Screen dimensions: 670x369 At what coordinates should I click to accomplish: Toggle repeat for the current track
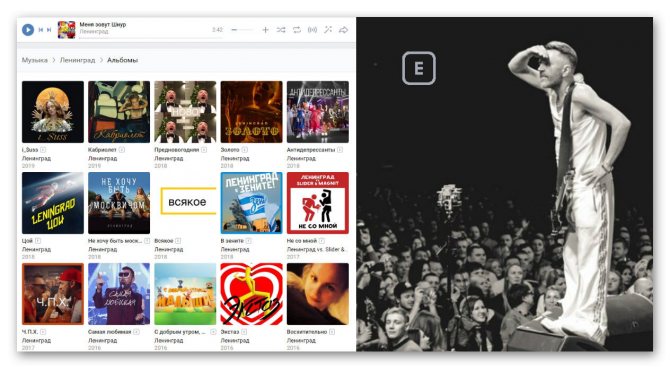pos(297,30)
